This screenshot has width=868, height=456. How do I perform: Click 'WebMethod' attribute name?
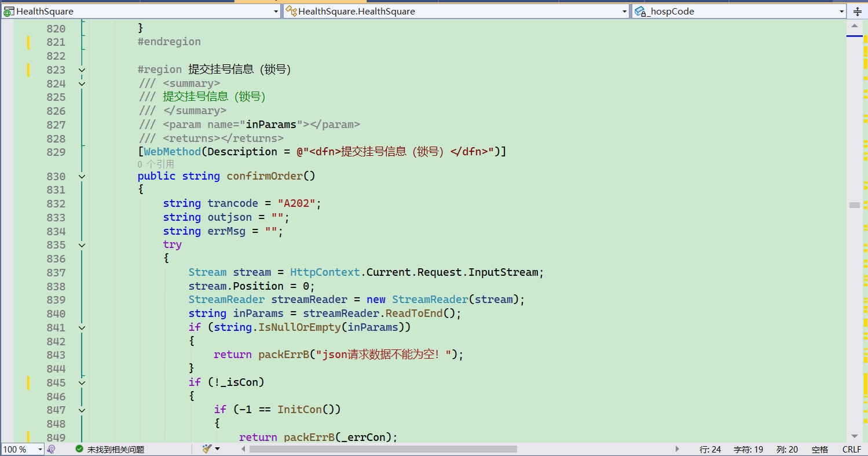(173, 152)
